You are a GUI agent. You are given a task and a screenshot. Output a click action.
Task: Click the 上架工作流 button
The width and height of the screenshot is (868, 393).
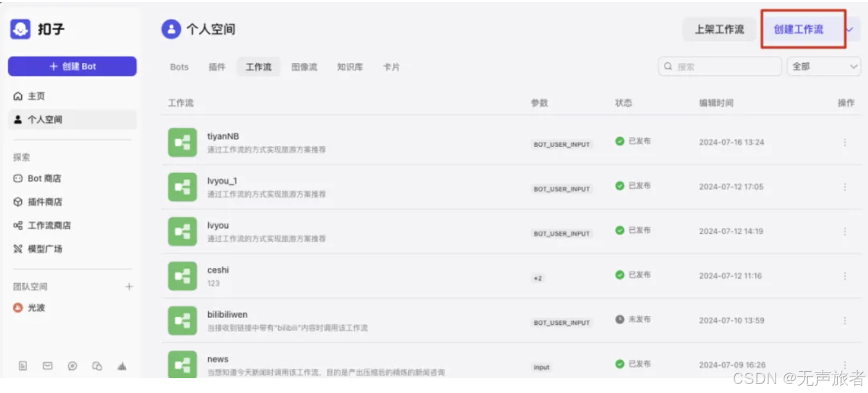[719, 30]
